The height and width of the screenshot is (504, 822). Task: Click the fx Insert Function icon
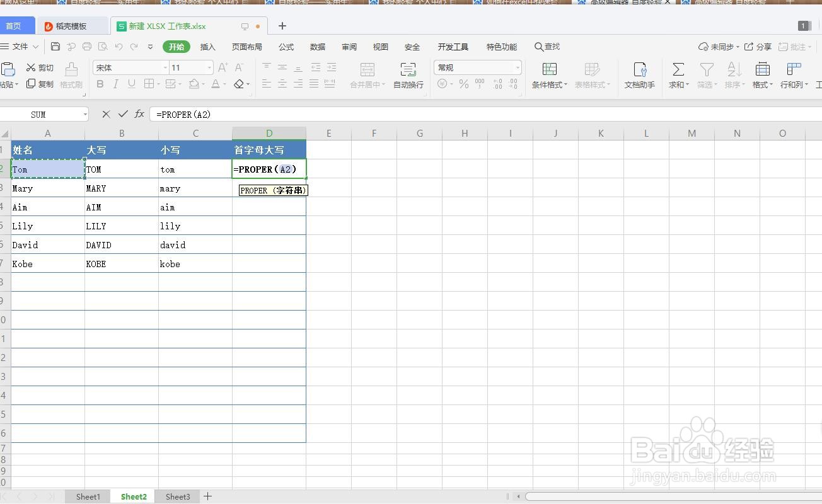[x=140, y=114]
